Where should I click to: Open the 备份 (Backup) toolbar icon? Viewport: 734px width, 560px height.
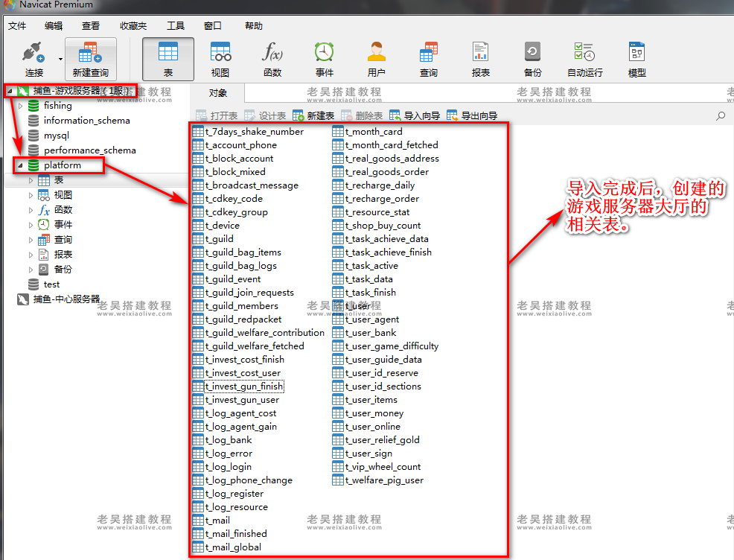pos(533,58)
